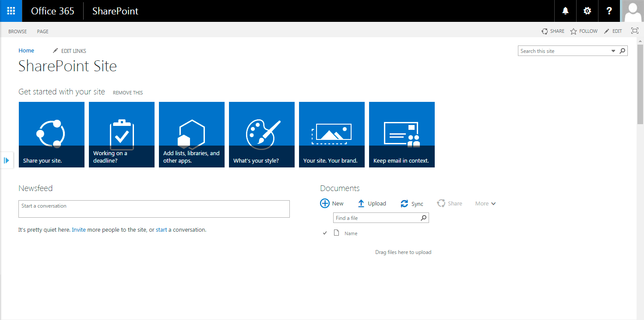This screenshot has width=644, height=320.
Task: Open the settings gear menu
Action: point(588,11)
